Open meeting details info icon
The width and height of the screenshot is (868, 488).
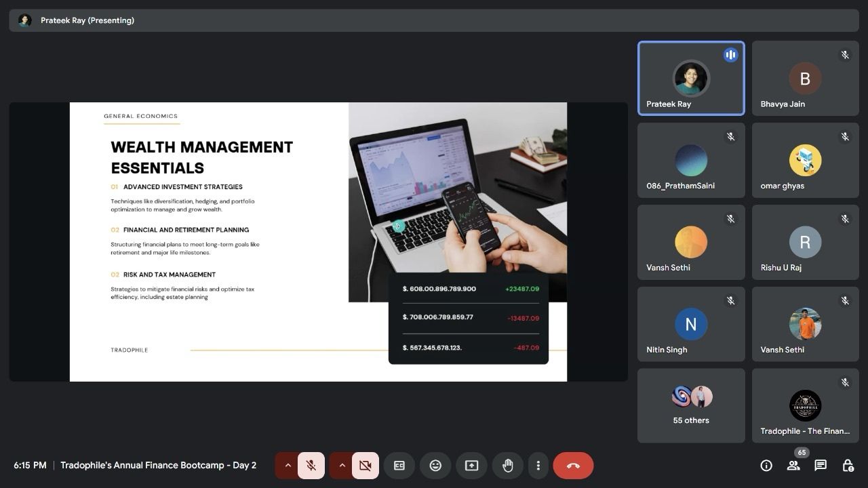point(766,466)
